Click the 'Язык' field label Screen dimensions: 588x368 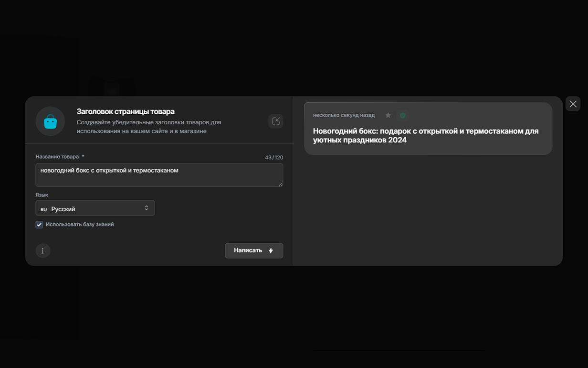click(x=42, y=195)
